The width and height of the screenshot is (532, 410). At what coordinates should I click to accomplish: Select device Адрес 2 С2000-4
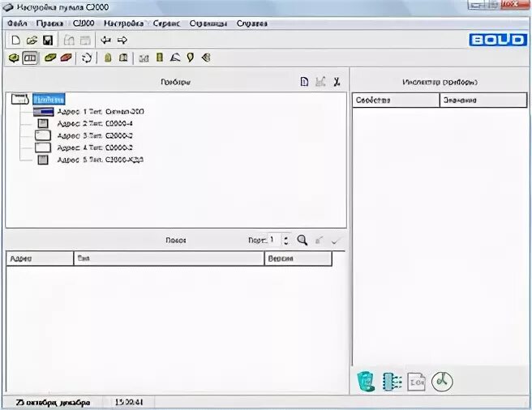(x=95, y=123)
